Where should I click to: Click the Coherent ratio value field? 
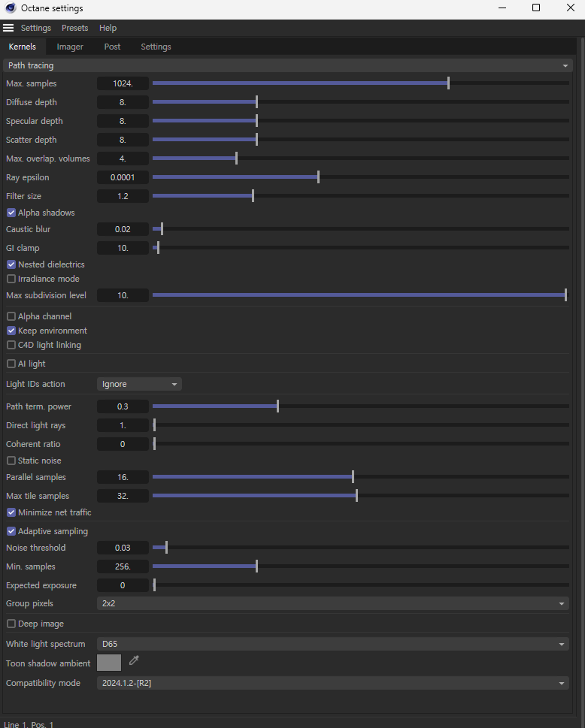click(x=123, y=444)
